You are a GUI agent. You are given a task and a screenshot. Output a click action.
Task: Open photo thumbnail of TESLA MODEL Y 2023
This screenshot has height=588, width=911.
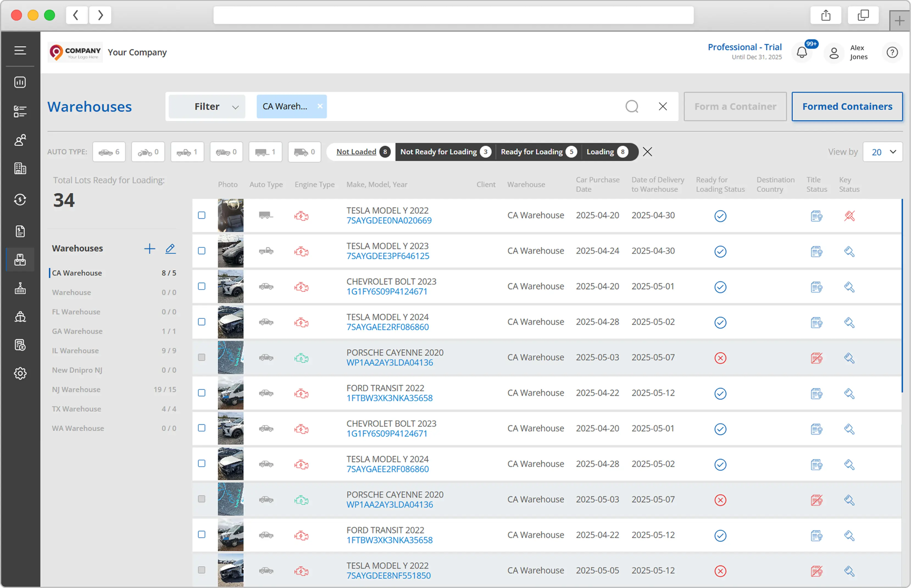pos(230,251)
